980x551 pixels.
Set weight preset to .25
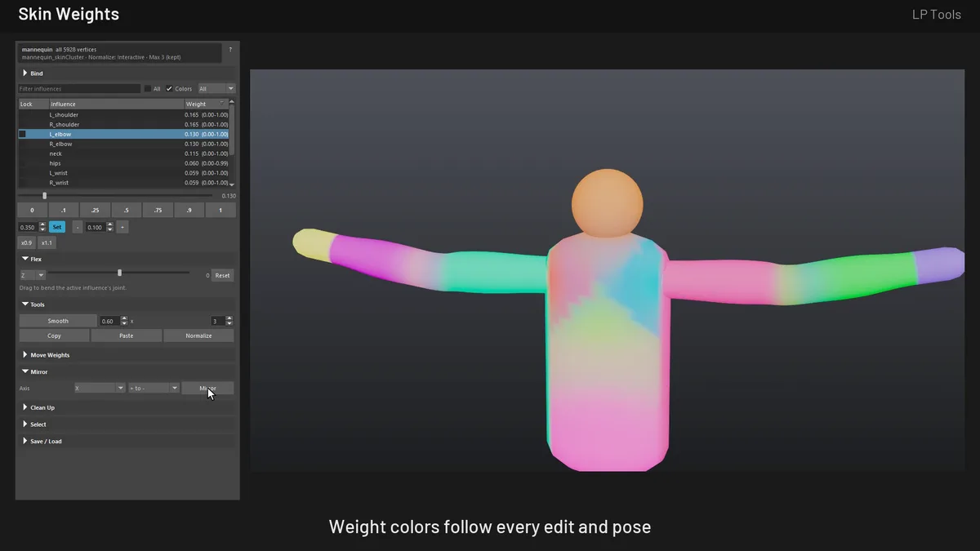95,211
